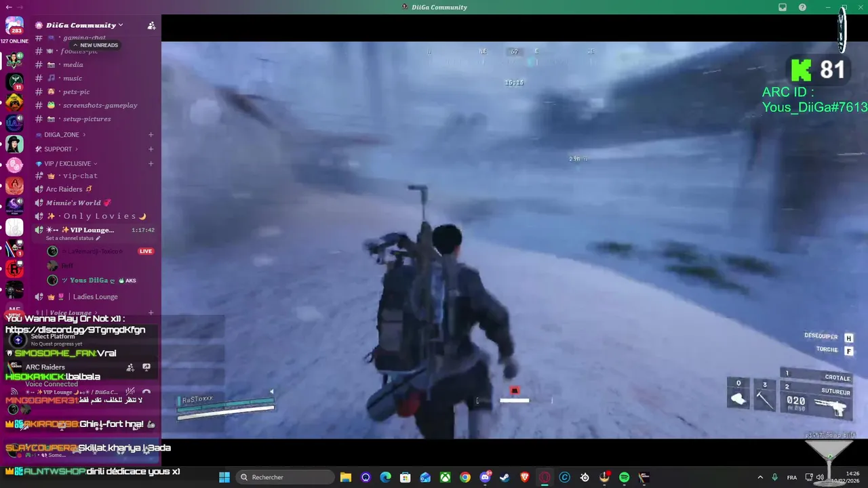868x488 pixels.
Task: Open Microsoft Edge from the taskbar
Action: [x=385, y=477]
